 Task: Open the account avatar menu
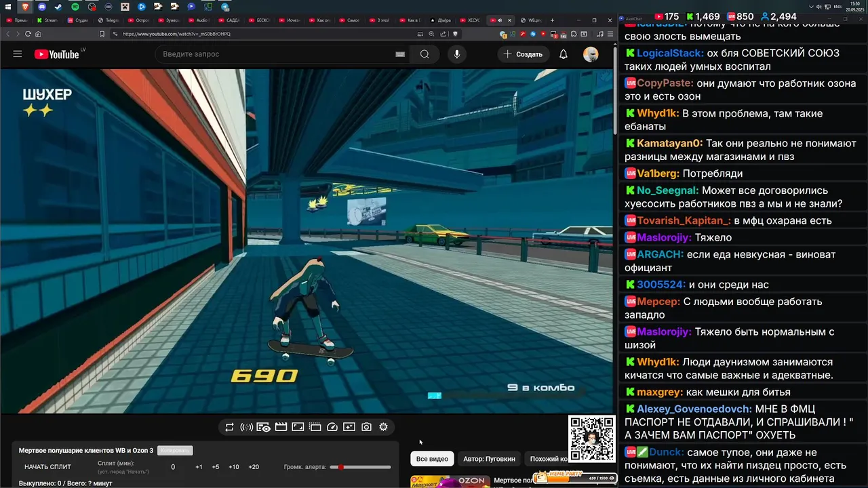click(x=591, y=54)
